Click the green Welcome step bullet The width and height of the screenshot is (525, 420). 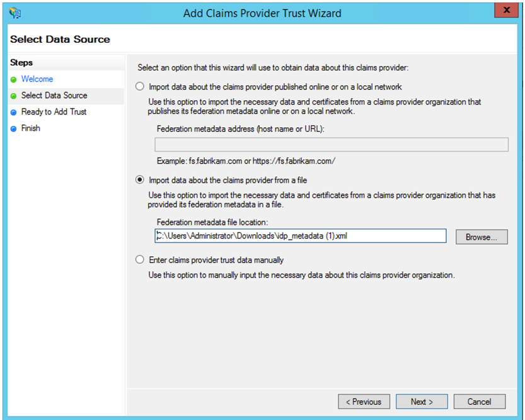click(x=13, y=79)
